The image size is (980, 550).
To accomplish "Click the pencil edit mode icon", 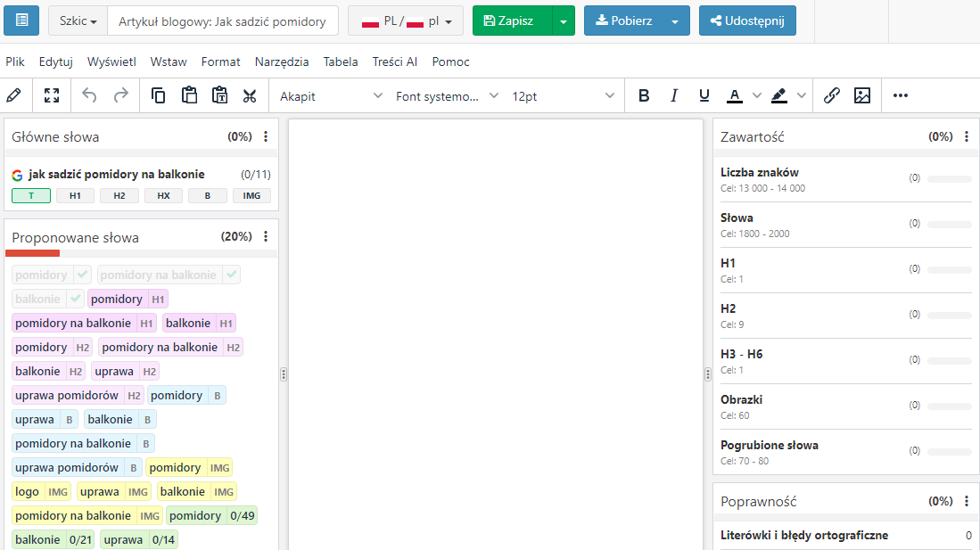I will [13, 95].
